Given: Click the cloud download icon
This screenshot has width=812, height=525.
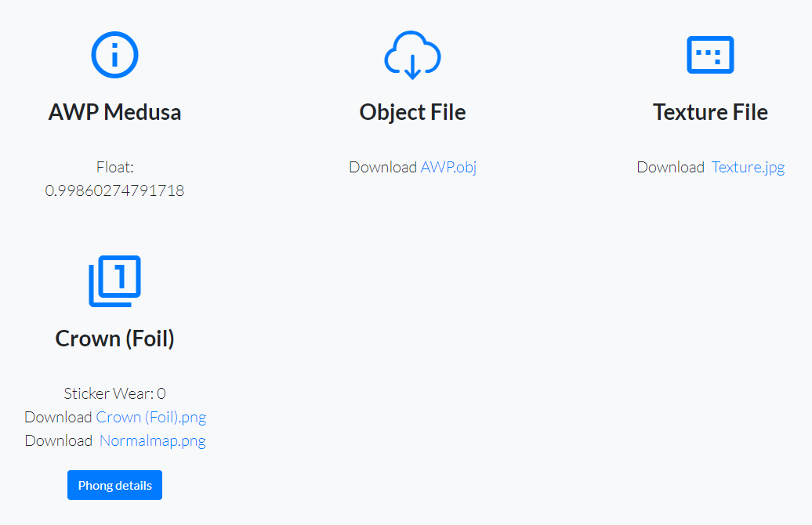Looking at the screenshot, I should [x=412, y=55].
